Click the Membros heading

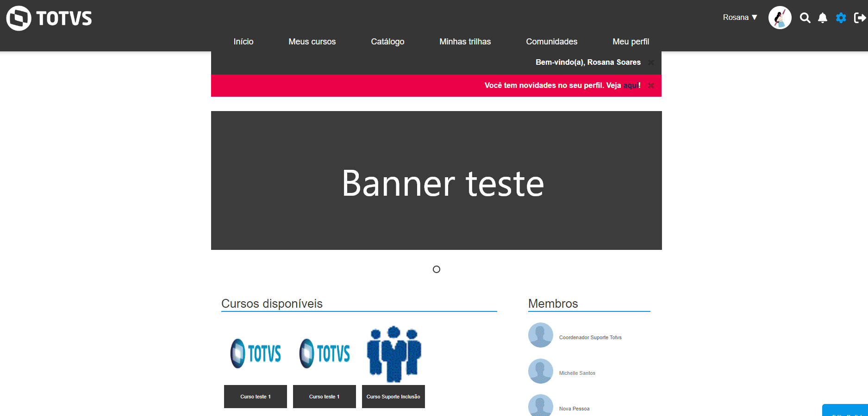pos(553,304)
